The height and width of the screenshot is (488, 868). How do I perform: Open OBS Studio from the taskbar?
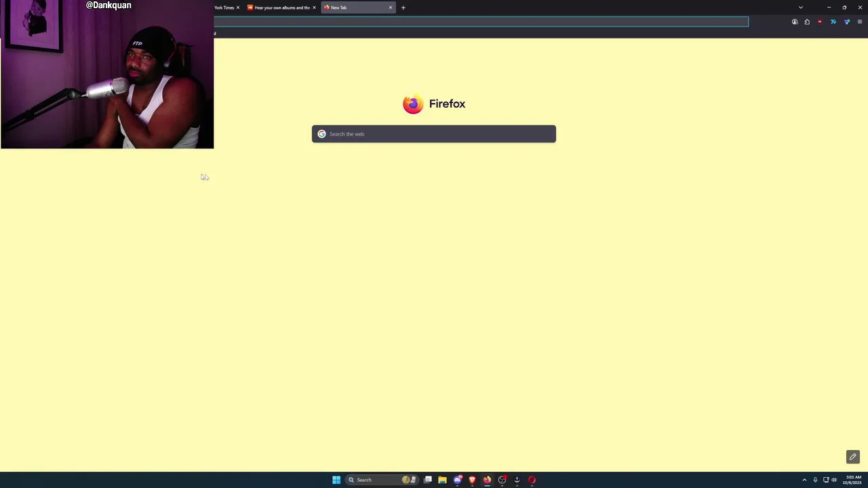click(502, 480)
